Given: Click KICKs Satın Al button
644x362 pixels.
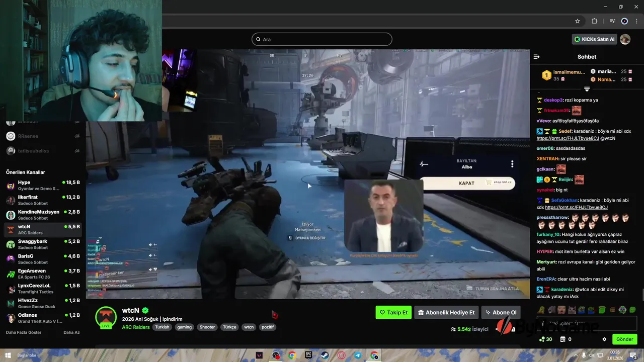Looking at the screenshot, I should click(x=594, y=39).
